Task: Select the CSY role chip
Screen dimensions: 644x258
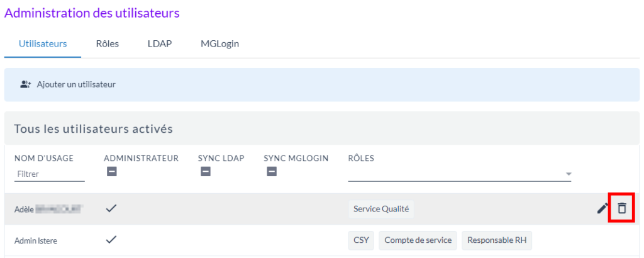Action: (360, 240)
